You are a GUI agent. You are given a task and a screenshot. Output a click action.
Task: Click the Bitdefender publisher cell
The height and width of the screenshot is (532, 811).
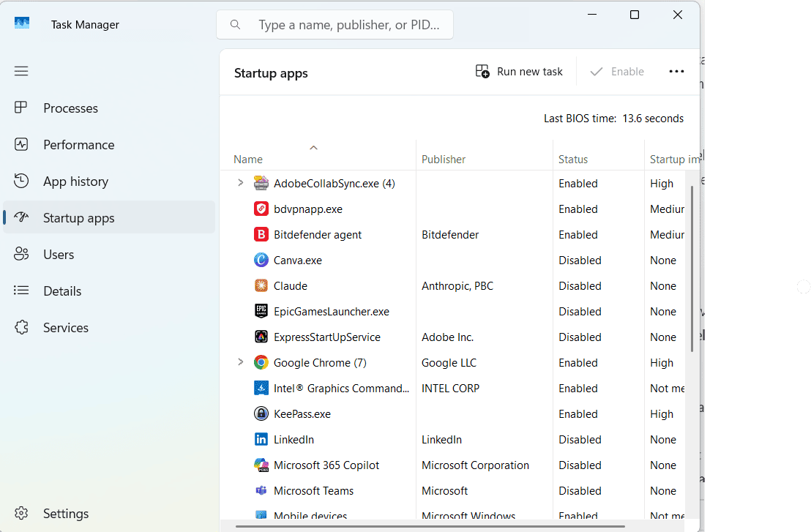click(x=450, y=235)
